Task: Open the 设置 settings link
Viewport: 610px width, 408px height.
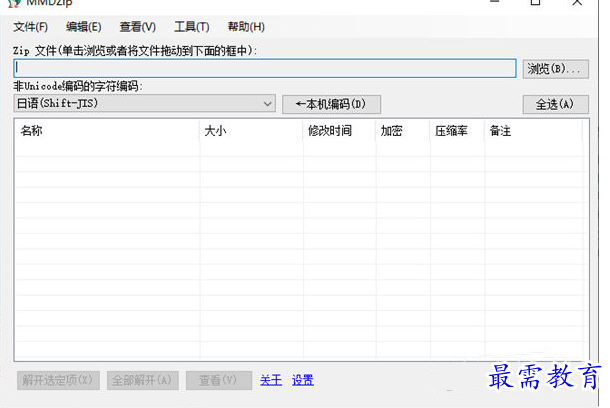Action: [303, 380]
